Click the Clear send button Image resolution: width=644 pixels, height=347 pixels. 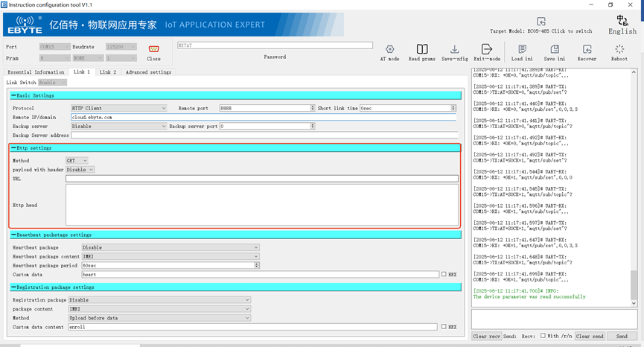[x=590, y=337]
